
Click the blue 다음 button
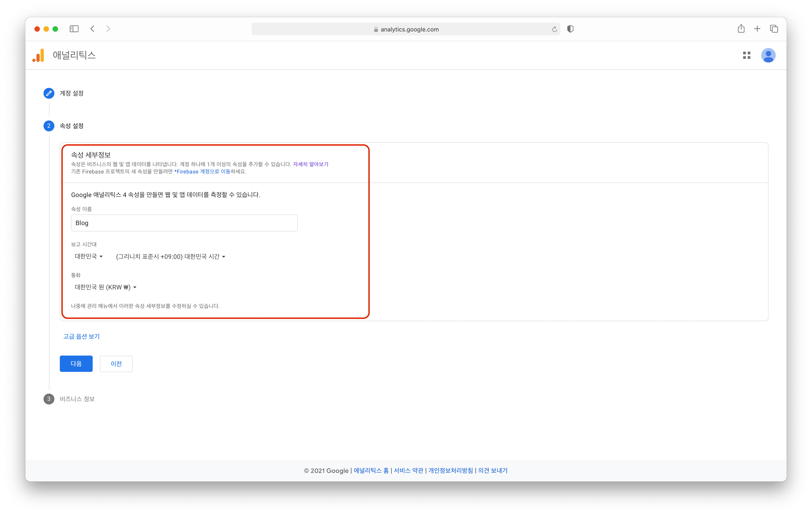coord(76,364)
